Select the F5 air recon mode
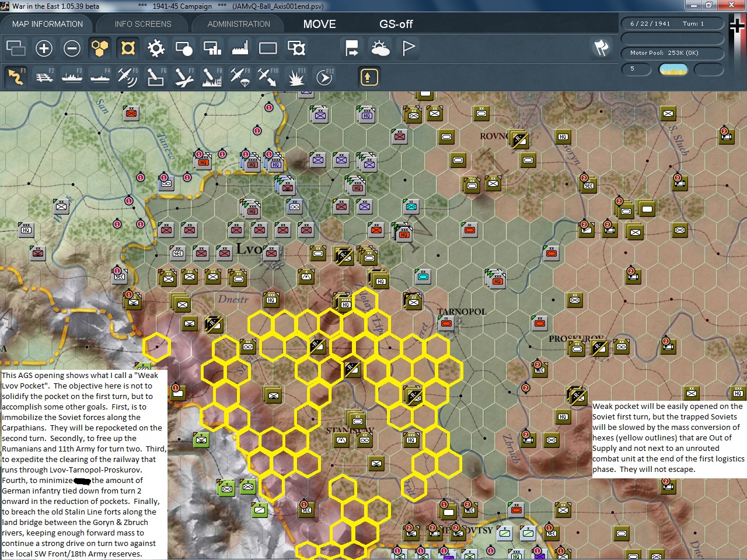The image size is (747, 560). [128, 77]
